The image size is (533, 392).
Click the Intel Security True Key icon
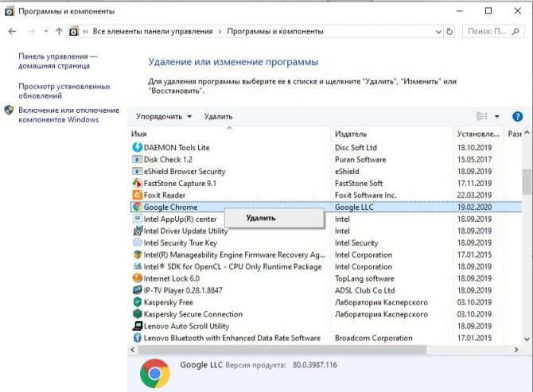137,243
